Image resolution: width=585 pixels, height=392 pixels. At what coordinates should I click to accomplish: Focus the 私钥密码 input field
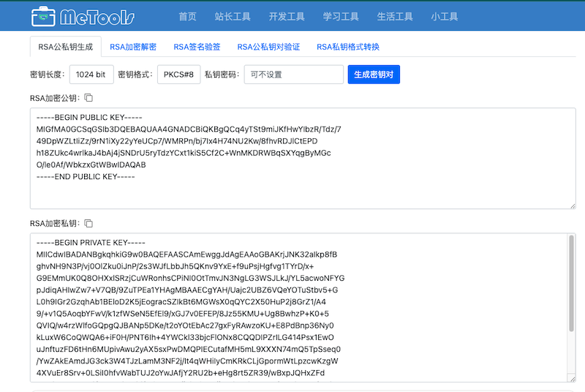tap(293, 75)
